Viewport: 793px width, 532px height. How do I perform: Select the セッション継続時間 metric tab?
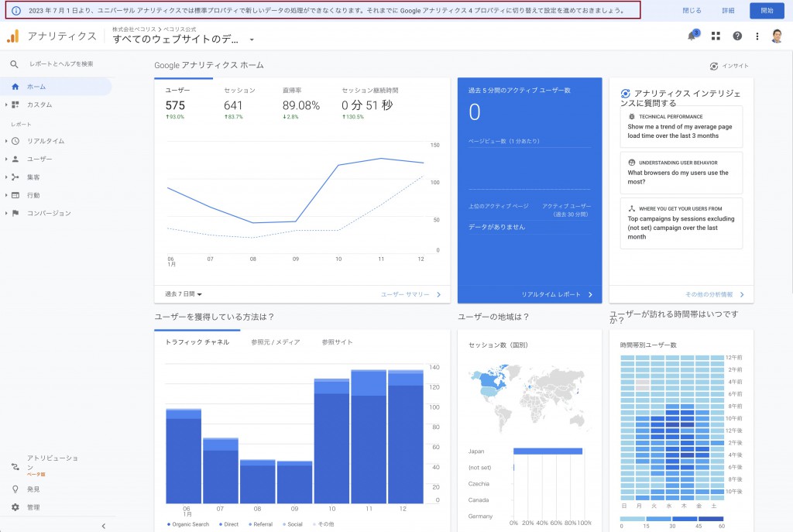coord(369,105)
